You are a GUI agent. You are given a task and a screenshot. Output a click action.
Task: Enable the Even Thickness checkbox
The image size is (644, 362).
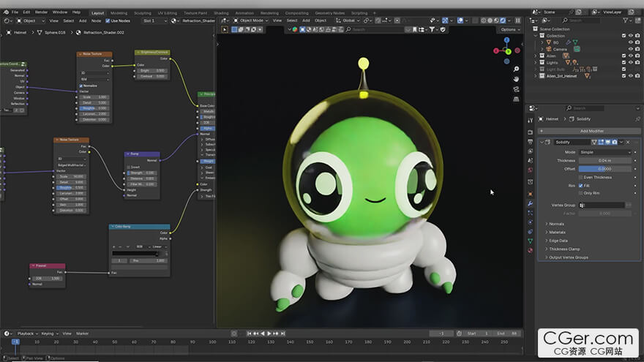(x=580, y=177)
